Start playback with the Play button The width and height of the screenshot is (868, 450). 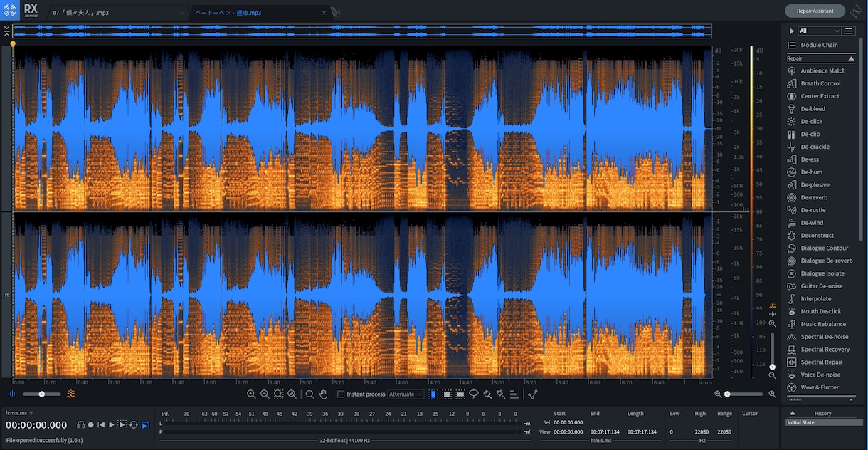pyautogui.click(x=111, y=425)
